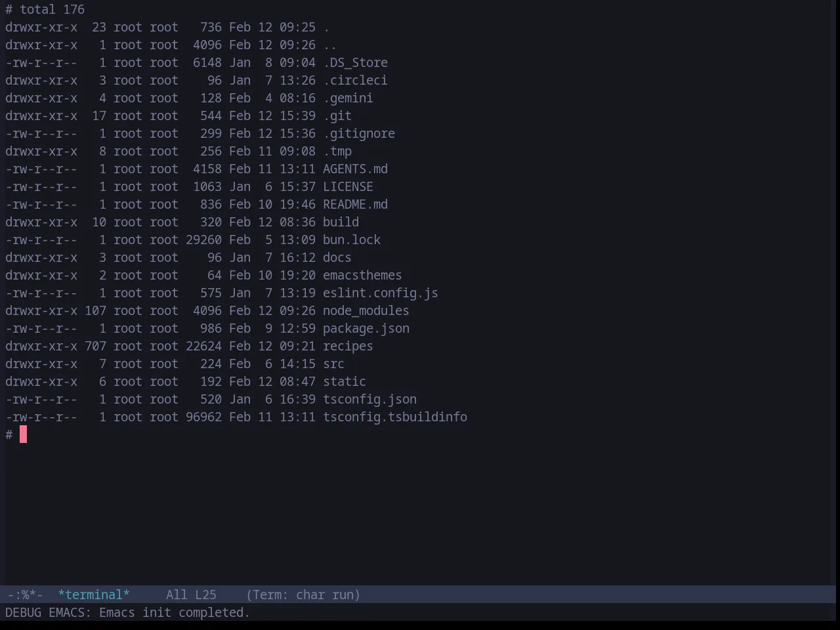Click the README.md file name
The height and width of the screenshot is (630, 840).
(355, 204)
